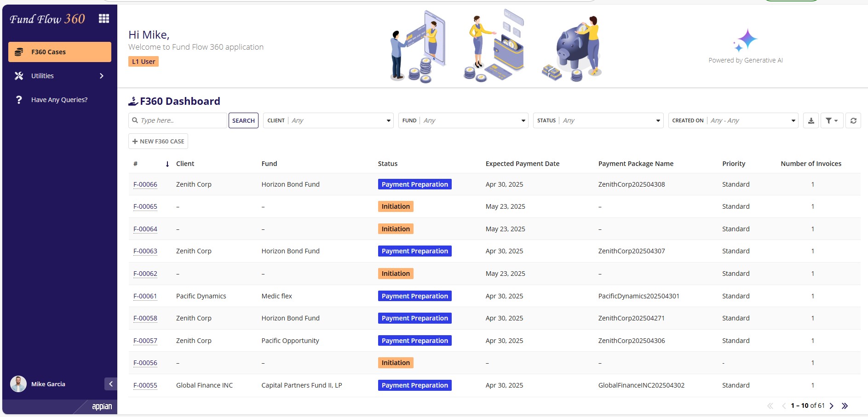Click the appian logo in sidebar footer
This screenshot has height=417, width=868.
point(102,406)
